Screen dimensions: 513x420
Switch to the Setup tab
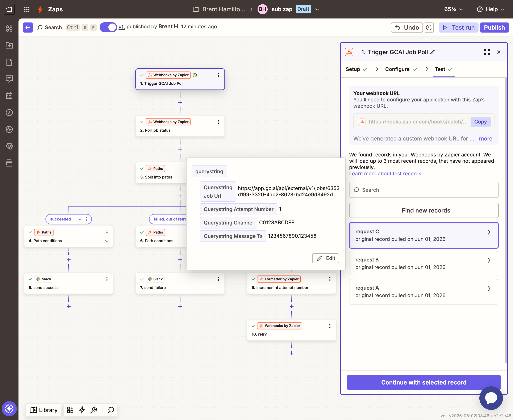click(356, 69)
